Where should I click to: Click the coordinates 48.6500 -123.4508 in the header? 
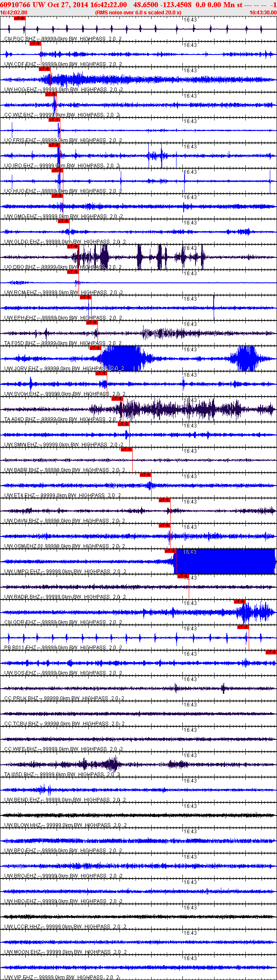(x=162, y=5)
